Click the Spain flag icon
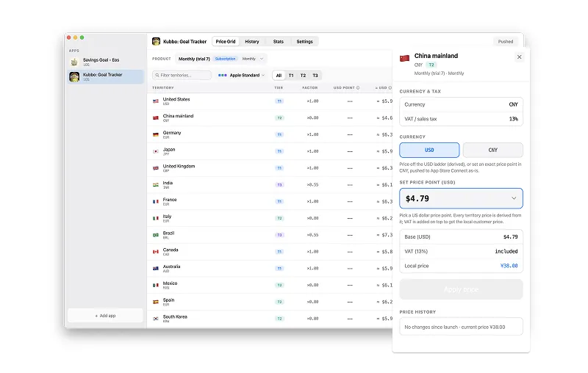This screenshot has height=373, width=588. click(156, 302)
